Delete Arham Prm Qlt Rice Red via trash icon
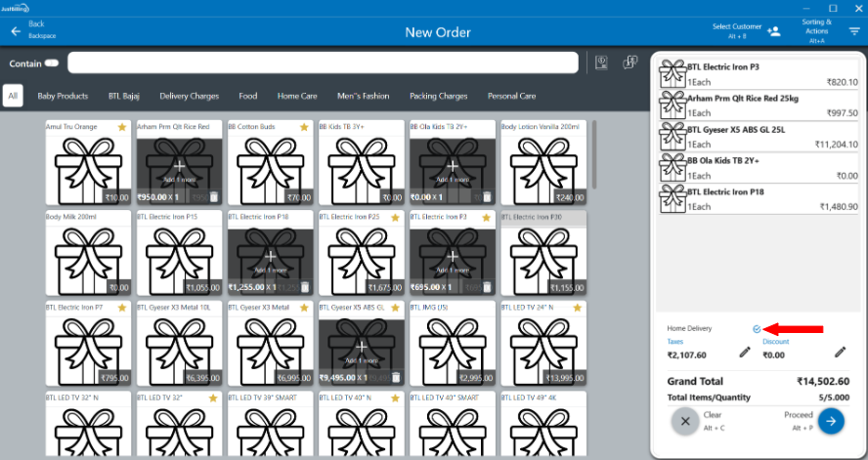 pyautogui.click(x=214, y=197)
